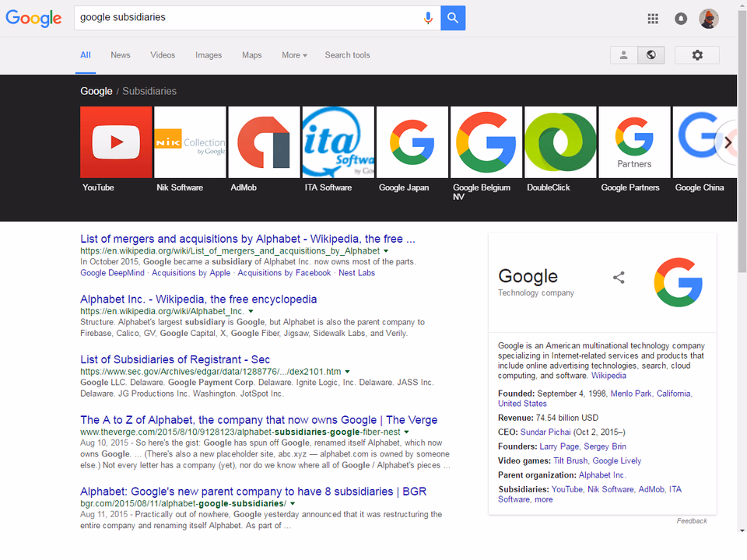Open Sergey Brin founder link
Viewport: 747px width, 560px height.
(605, 446)
